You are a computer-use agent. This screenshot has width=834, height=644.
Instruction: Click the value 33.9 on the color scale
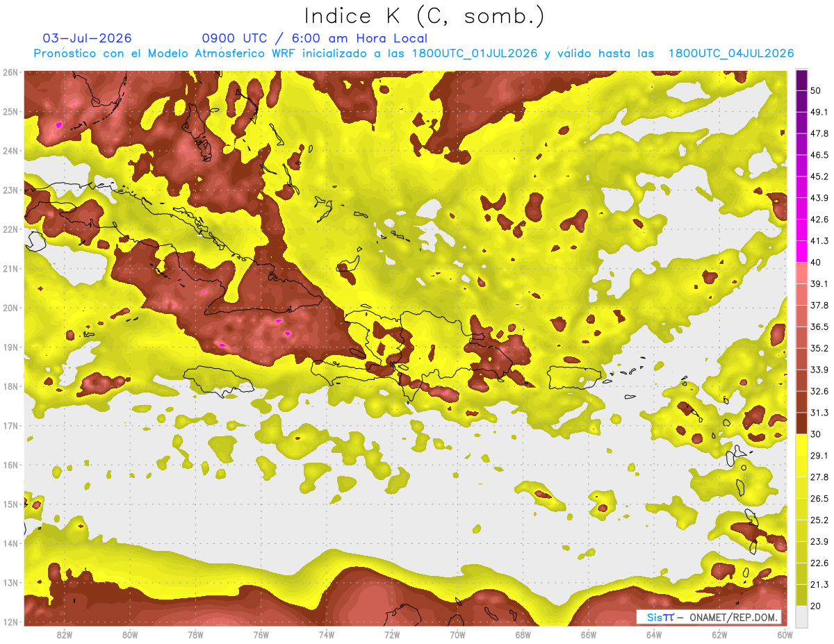tap(819, 370)
